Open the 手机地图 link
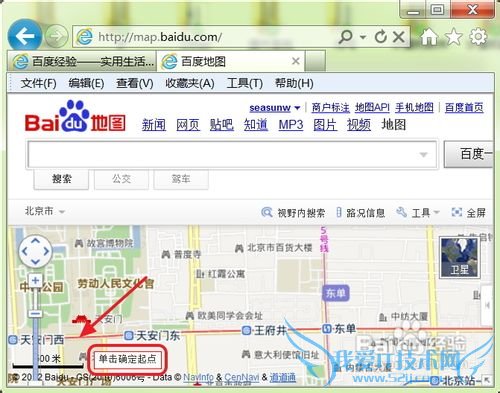This screenshot has width=500, height=393. tap(414, 107)
